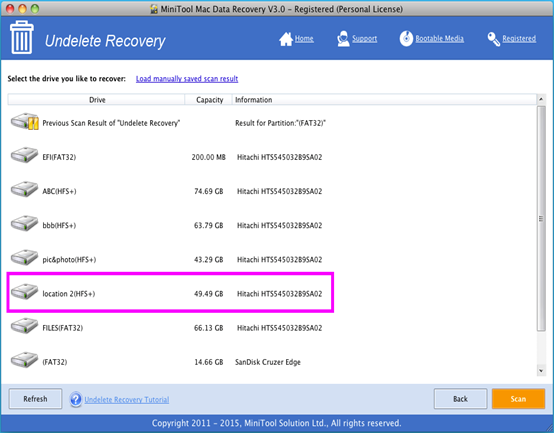Select the ABC(HFS+) drive name
The width and height of the screenshot is (554, 433).
click(59, 191)
